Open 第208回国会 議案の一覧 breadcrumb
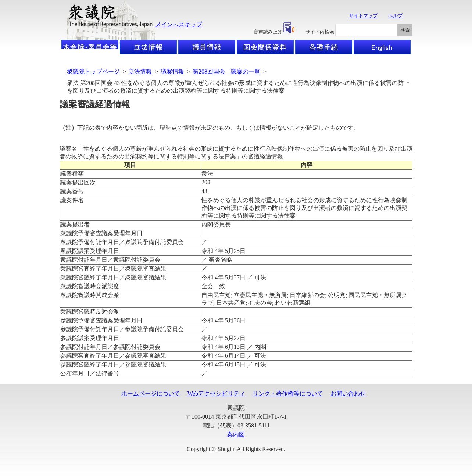 tap(226, 71)
